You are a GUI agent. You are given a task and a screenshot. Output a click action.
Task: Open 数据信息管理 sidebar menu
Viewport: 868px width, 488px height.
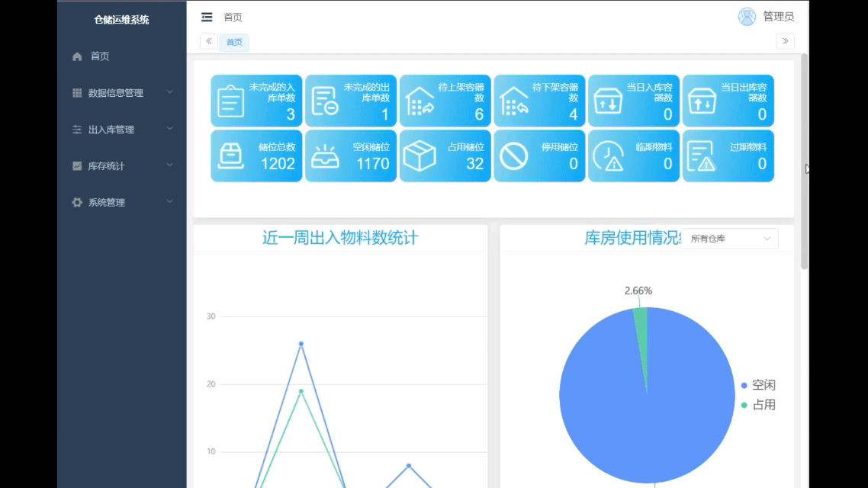point(122,93)
